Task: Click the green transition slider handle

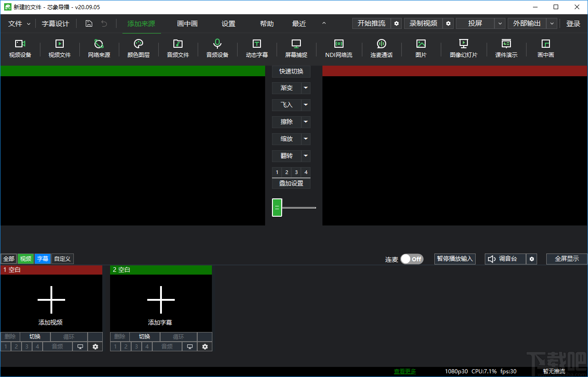Action: [277, 208]
